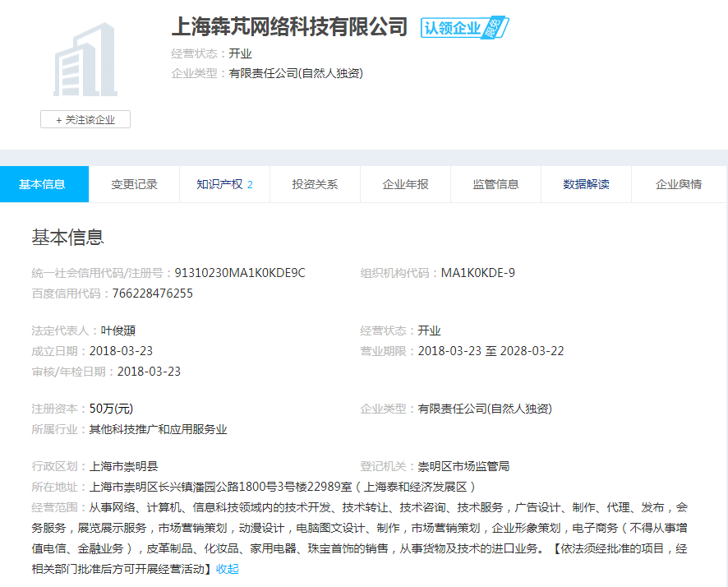Click the 认领企业 claim badge
The width and height of the screenshot is (728, 587).
(x=452, y=28)
